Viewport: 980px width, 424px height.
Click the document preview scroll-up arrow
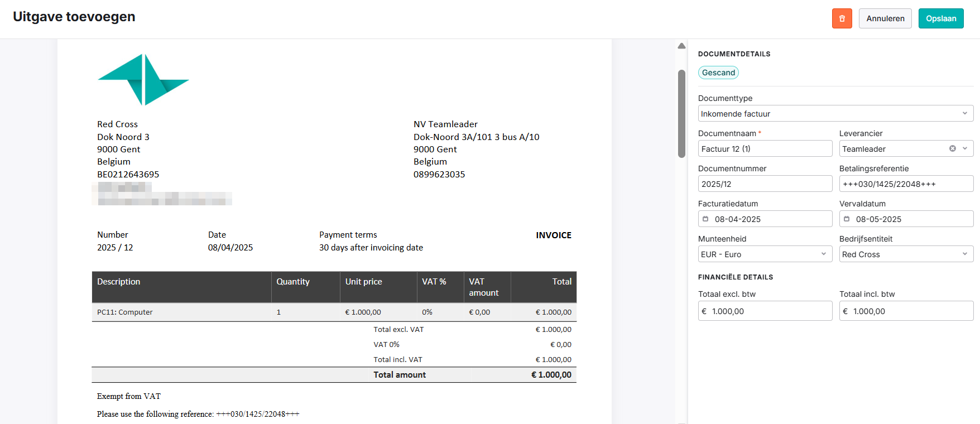(x=681, y=46)
